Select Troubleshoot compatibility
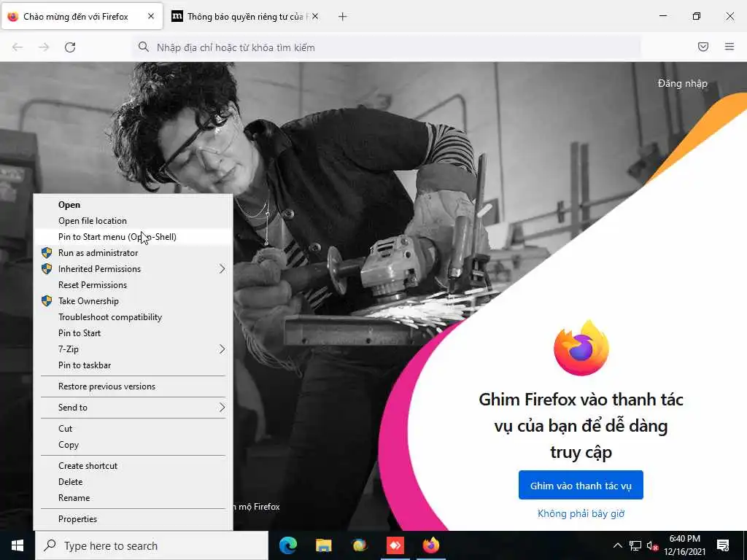 coord(133,317)
